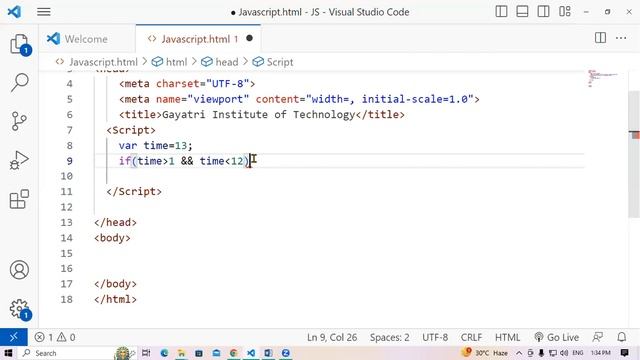Viewport: 640px width, 360px height.
Task: Change indentation via Spaces: 2
Action: (x=389, y=337)
